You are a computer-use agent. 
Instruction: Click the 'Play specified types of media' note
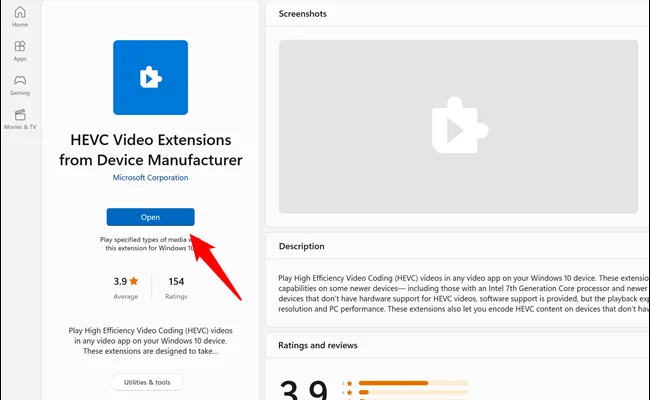tap(148, 244)
